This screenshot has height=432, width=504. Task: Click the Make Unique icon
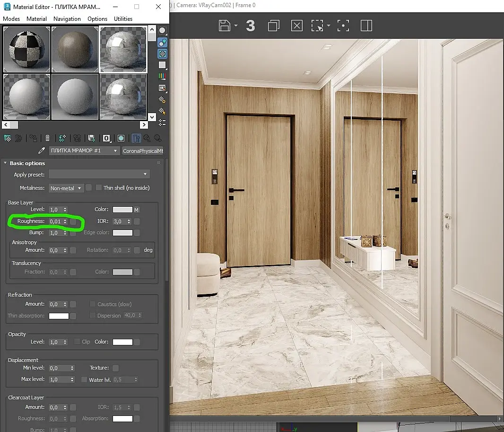click(77, 138)
